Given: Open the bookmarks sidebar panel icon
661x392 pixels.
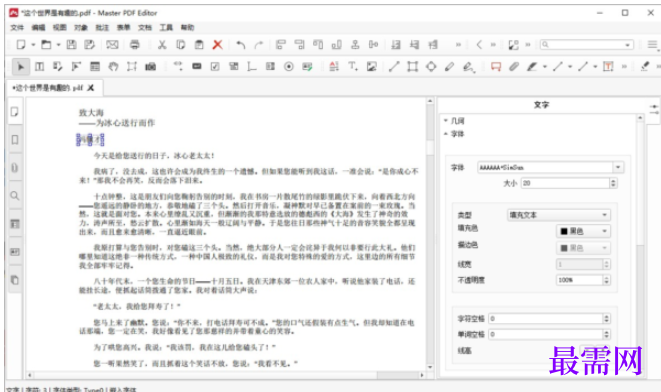Looking at the screenshot, I should [x=15, y=140].
